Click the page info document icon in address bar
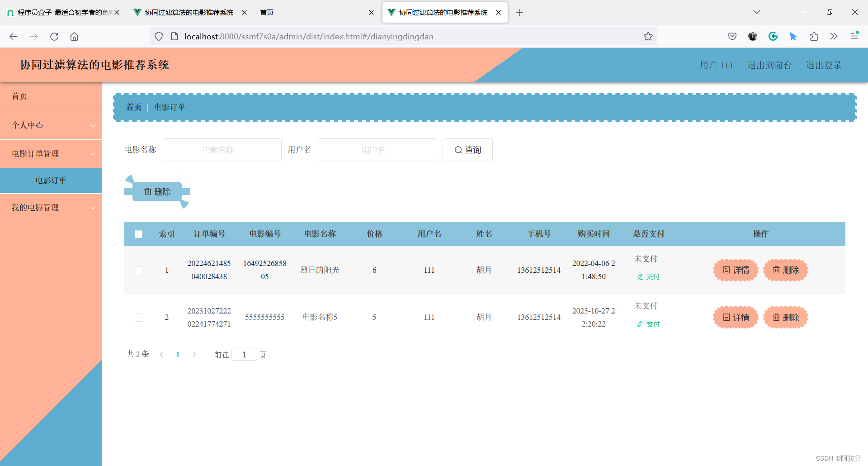 point(175,37)
